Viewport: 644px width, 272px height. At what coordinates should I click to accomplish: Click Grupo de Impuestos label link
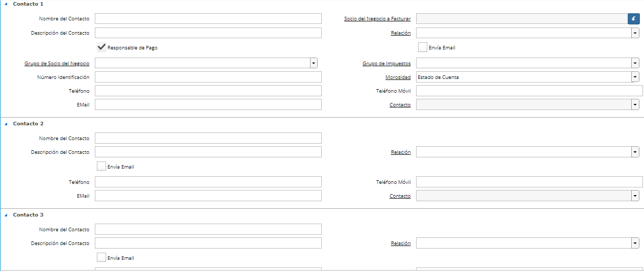[x=386, y=64]
